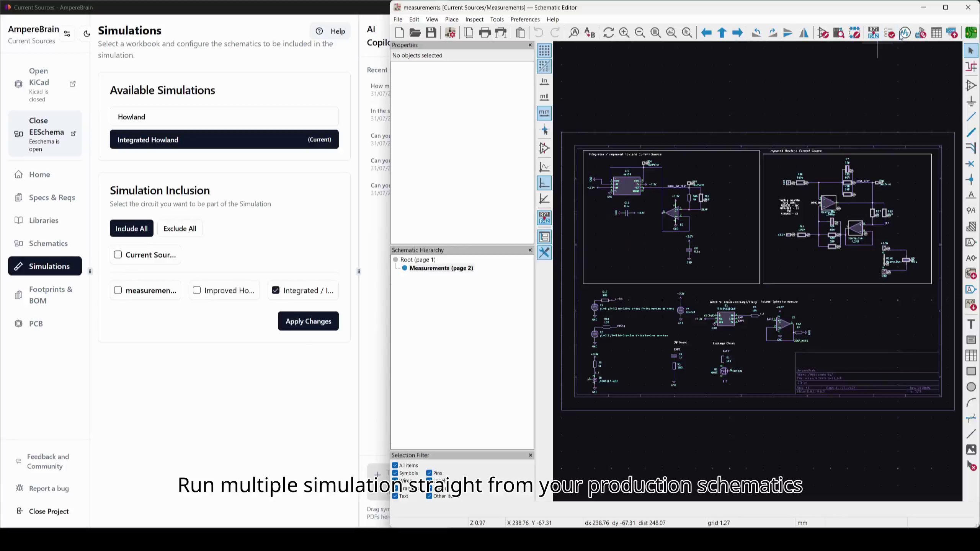This screenshot has width=980, height=551.
Task: Switch units to mils
Action: [544, 97]
